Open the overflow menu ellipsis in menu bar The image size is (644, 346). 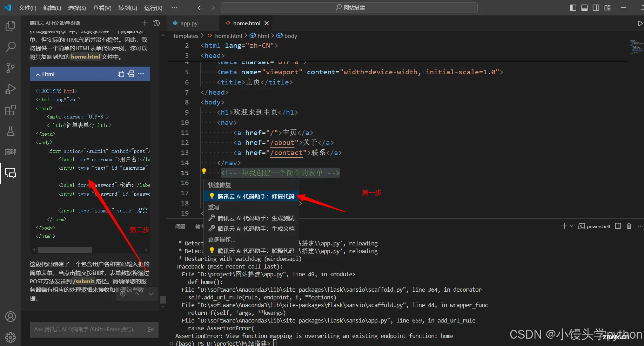(x=174, y=8)
